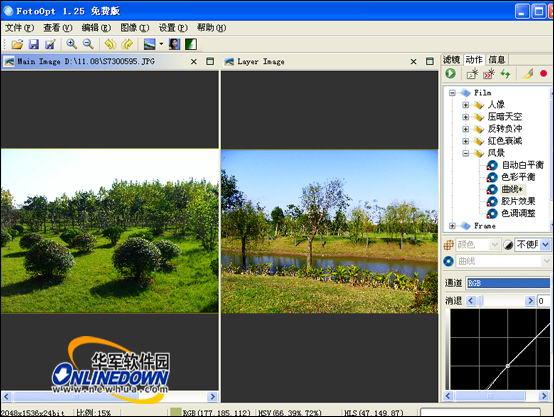Image resolution: width=554 pixels, height=417 pixels.
Task: Undo with the left yellow arrow
Action: click(x=111, y=44)
